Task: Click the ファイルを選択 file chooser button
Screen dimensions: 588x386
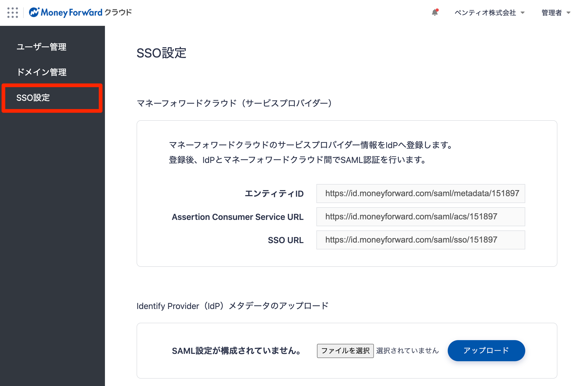Action: pos(345,351)
